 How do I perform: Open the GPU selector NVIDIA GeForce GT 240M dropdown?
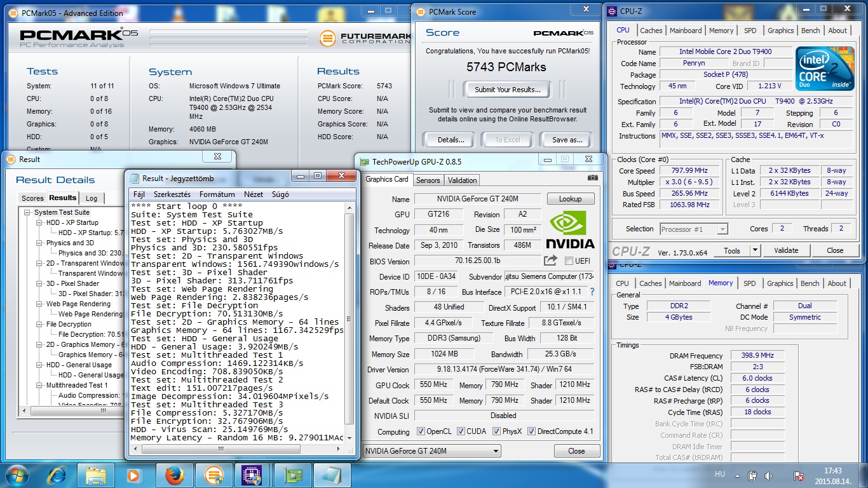point(432,451)
